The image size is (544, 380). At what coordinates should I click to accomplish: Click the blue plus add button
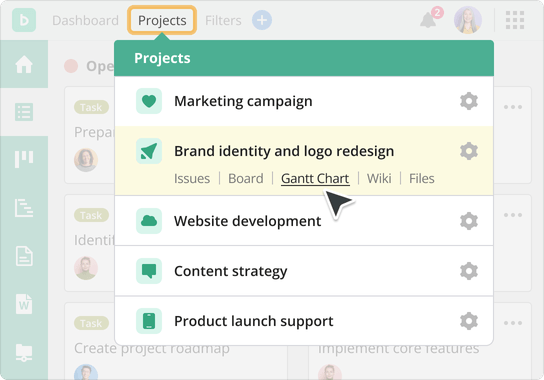262,20
